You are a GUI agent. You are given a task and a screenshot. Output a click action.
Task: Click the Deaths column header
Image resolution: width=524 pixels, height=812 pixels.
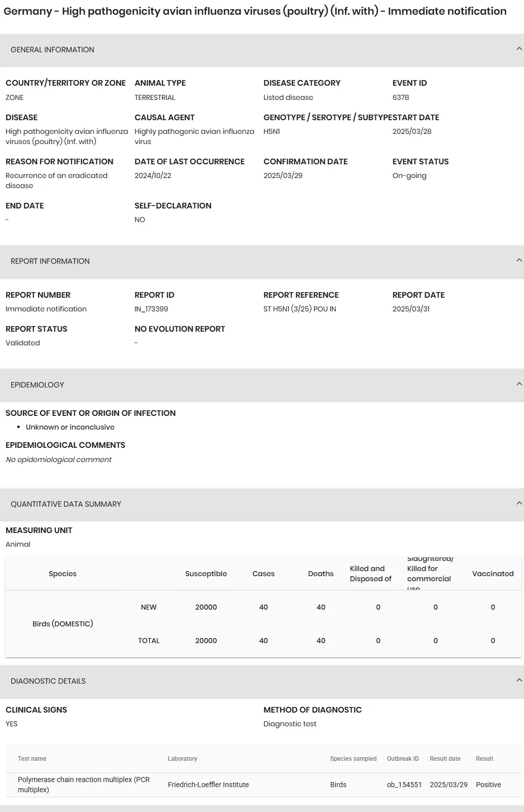pos(321,574)
